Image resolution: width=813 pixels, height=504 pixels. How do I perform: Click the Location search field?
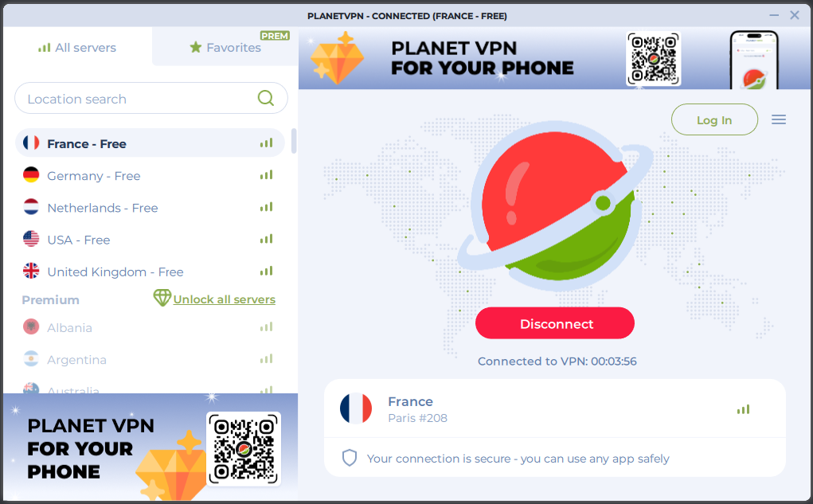coord(150,98)
